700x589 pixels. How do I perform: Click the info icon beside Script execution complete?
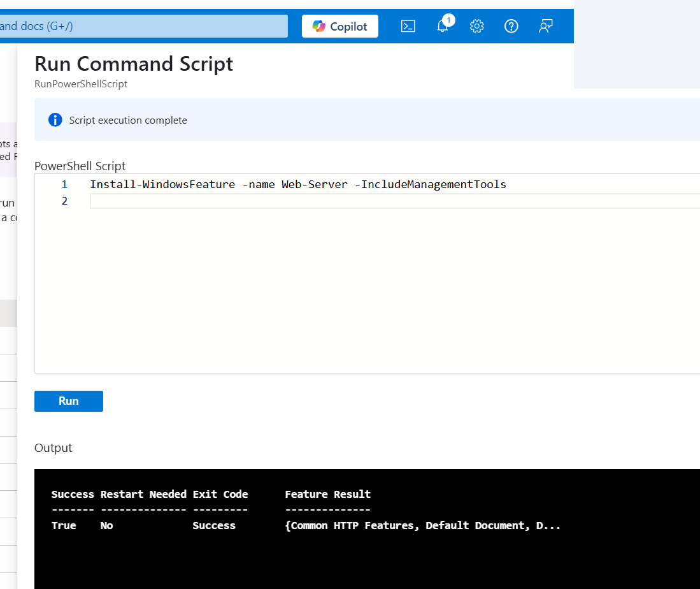(x=55, y=120)
